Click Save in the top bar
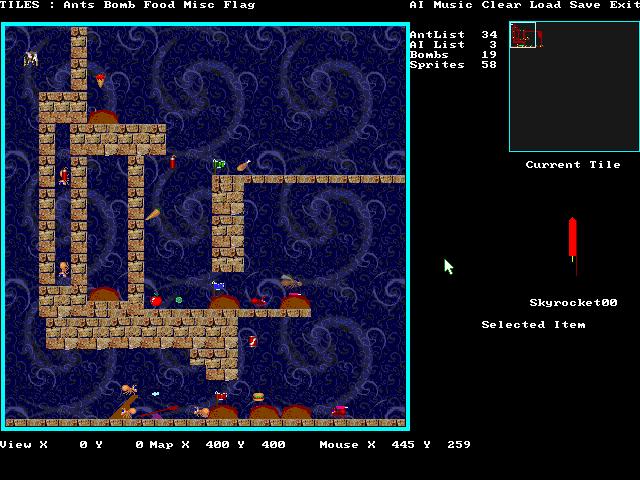The width and height of the screenshot is (640, 480). [585, 5]
